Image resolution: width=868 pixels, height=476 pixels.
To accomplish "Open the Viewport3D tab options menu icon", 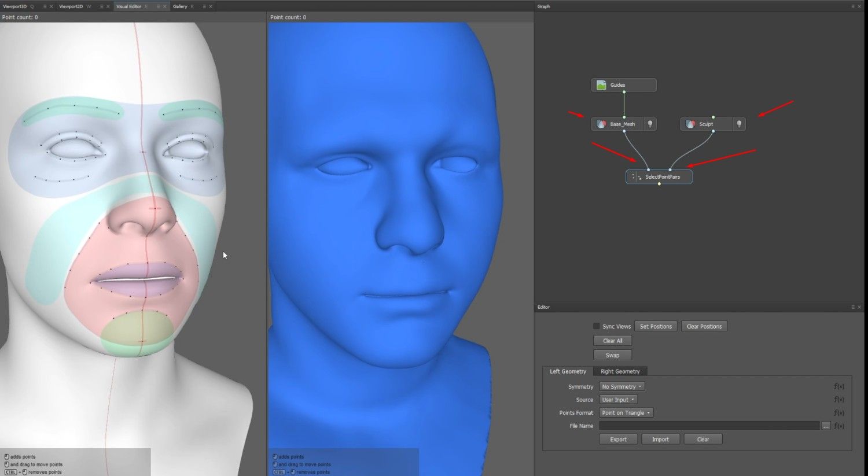I will tap(45, 6).
